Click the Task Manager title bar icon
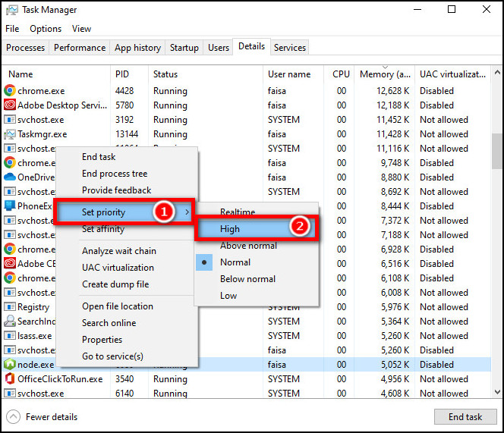This screenshot has height=433, width=504. point(11,10)
